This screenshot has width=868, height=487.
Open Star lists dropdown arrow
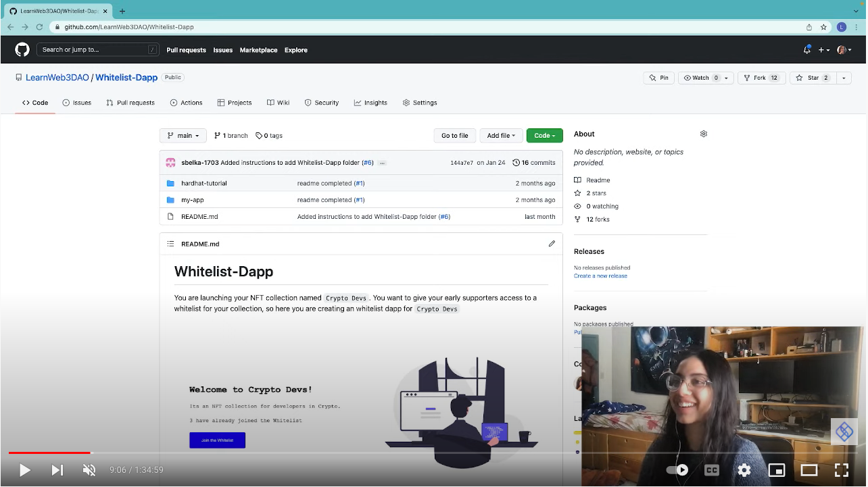844,78
